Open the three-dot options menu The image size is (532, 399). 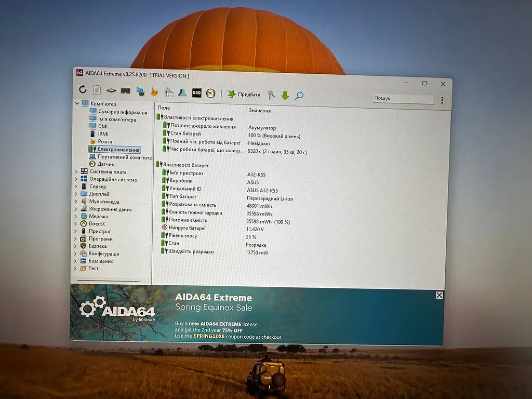442,100
